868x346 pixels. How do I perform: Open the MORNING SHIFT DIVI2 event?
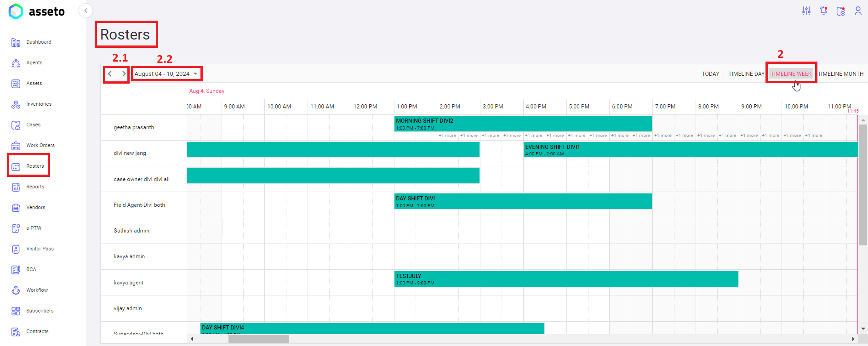coord(523,124)
